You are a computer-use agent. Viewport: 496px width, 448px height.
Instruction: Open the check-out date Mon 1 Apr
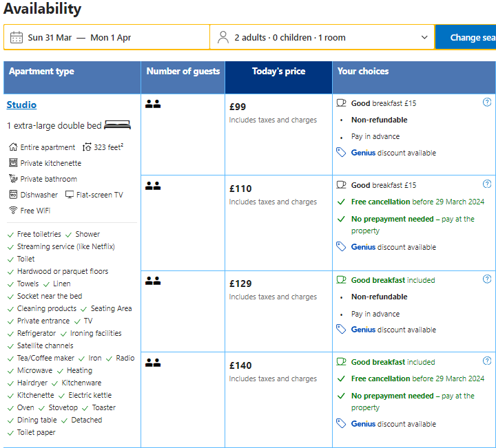[110, 37]
